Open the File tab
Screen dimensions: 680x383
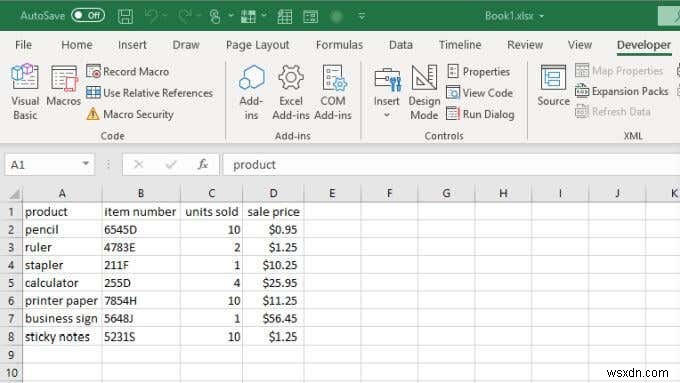pyautogui.click(x=23, y=45)
